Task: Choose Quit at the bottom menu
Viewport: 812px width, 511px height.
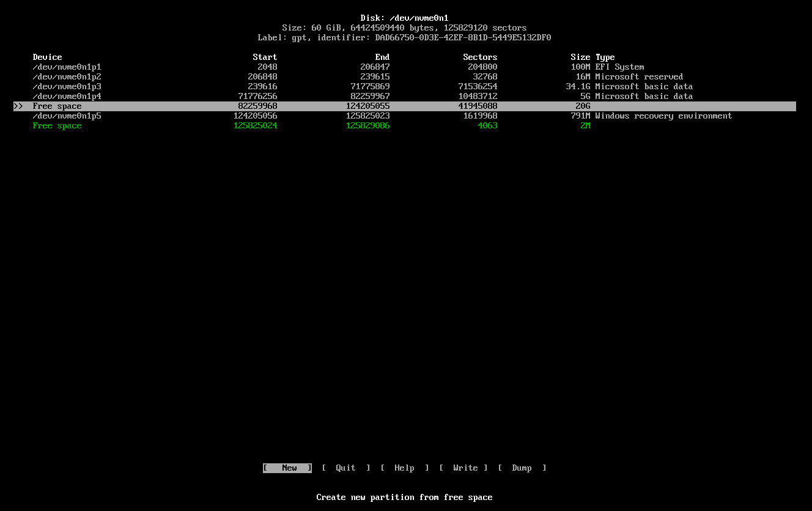Action: coord(346,468)
